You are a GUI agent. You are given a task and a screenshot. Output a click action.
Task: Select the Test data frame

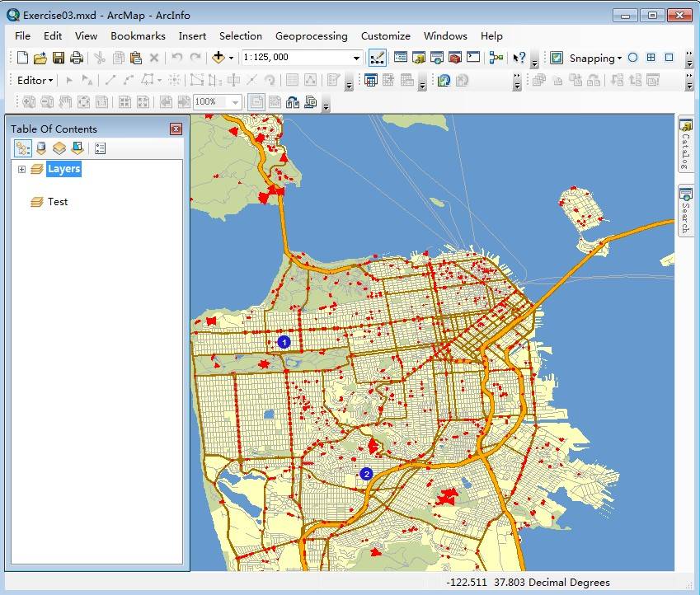(x=58, y=202)
